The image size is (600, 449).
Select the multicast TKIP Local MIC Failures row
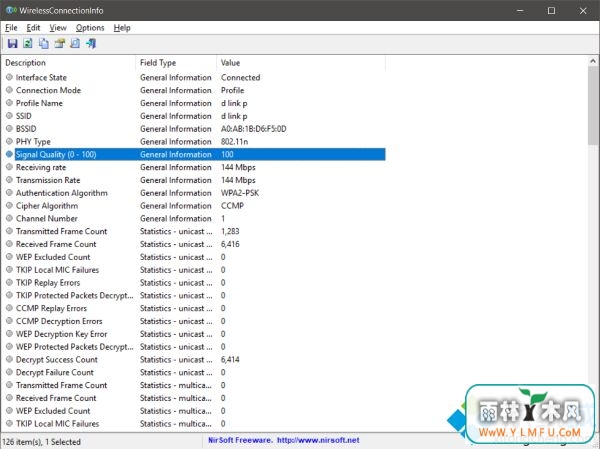(194, 424)
